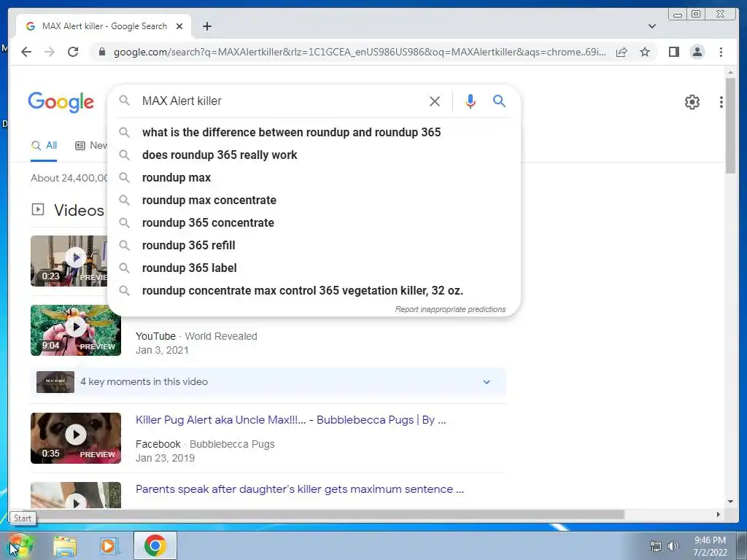Viewport: 747px width, 560px height.
Task: Open a new browser tab
Action: 206,26
